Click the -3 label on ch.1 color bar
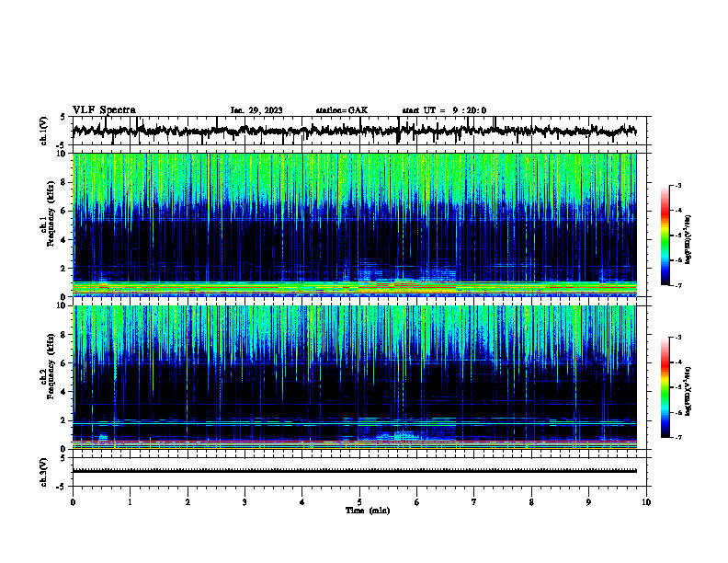The image size is (728, 563). coord(678,186)
